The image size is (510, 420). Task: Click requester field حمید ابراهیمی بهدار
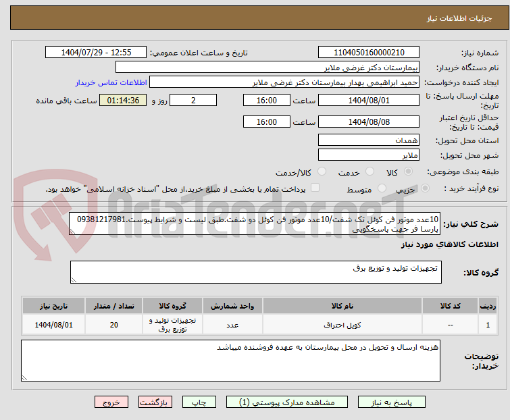284,82
